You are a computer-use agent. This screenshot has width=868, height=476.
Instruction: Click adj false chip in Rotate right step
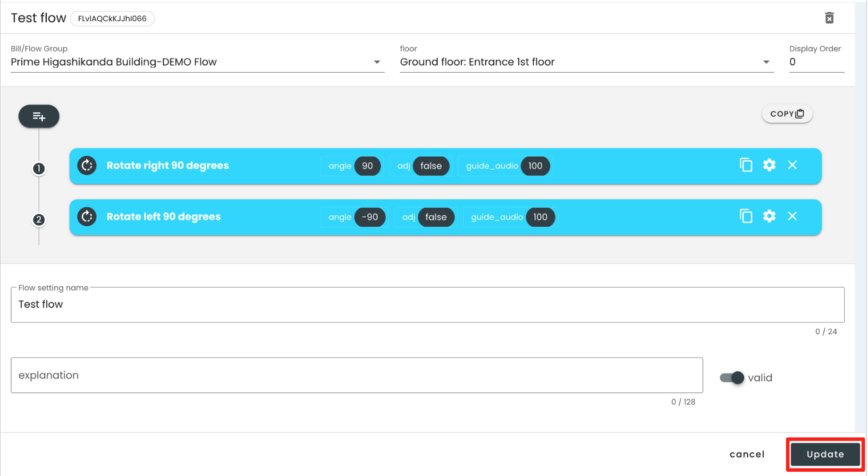coord(421,166)
